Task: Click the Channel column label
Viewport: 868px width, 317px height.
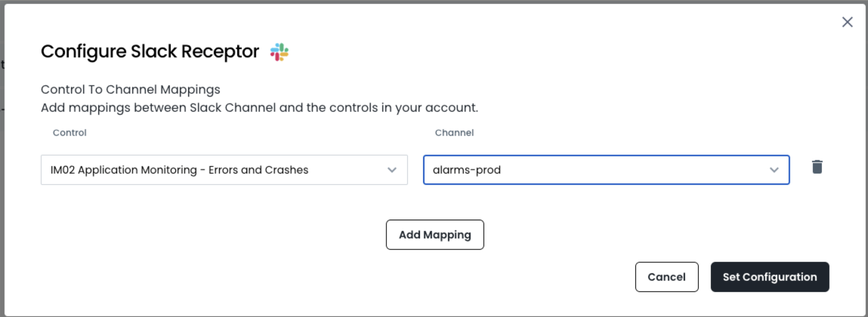Action: click(454, 133)
